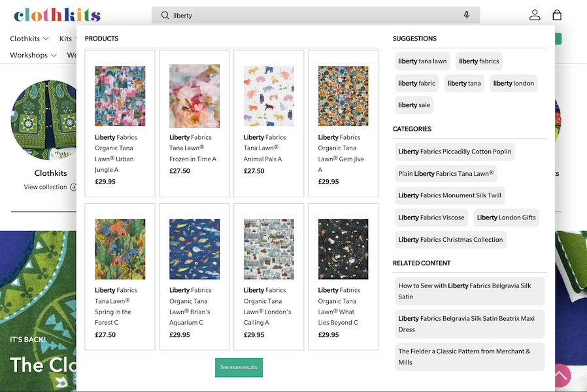Click the search magnifier icon
587x392 pixels.
(x=165, y=15)
